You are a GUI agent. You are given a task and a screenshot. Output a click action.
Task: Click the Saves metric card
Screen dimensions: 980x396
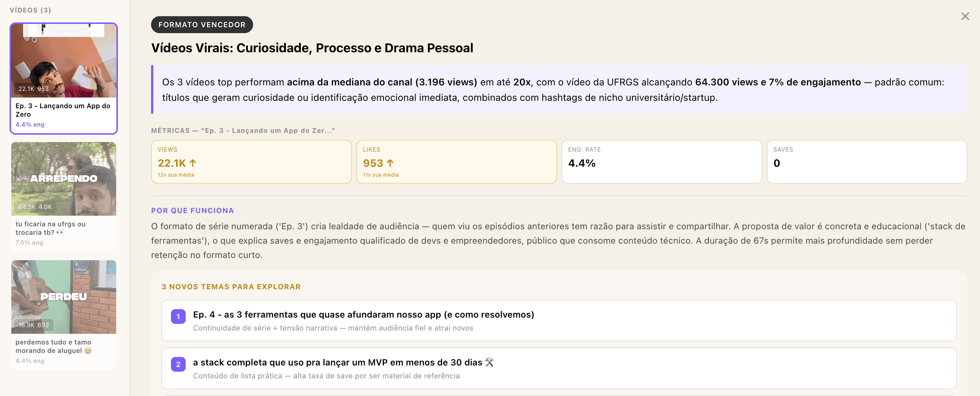(x=867, y=162)
